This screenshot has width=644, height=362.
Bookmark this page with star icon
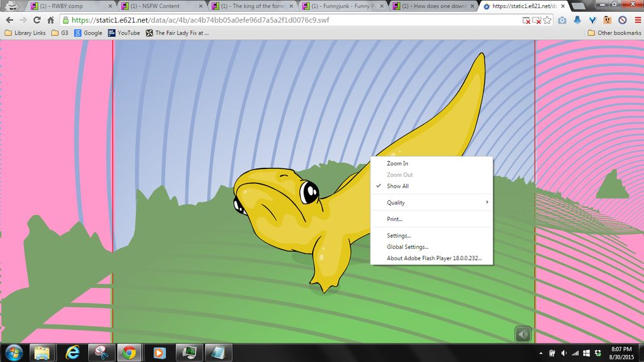pyautogui.click(x=547, y=20)
